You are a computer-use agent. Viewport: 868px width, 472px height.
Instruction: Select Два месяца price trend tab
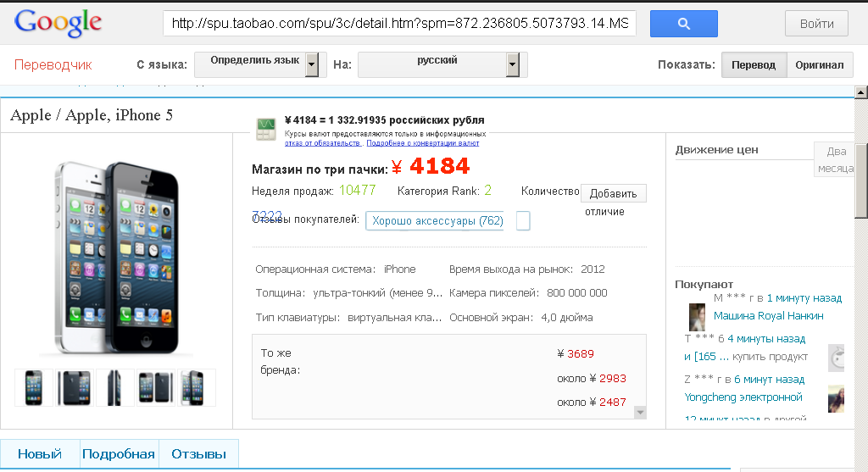pos(835,159)
